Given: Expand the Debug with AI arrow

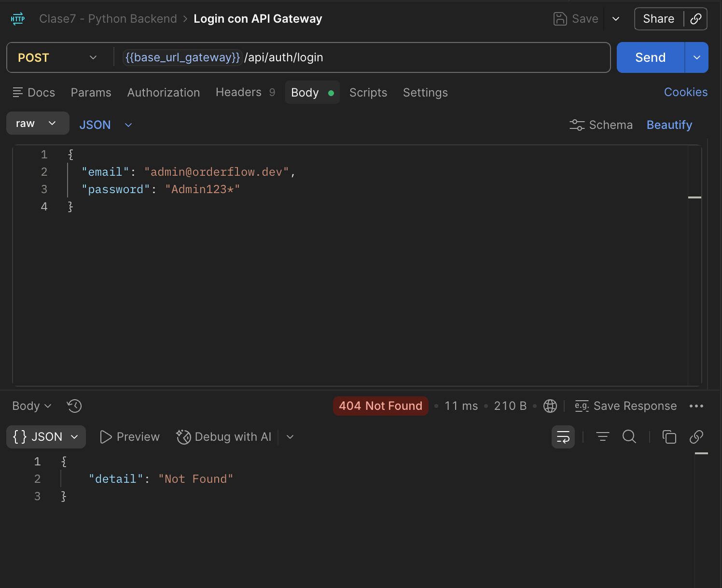Looking at the screenshot, I should [290, 437].
